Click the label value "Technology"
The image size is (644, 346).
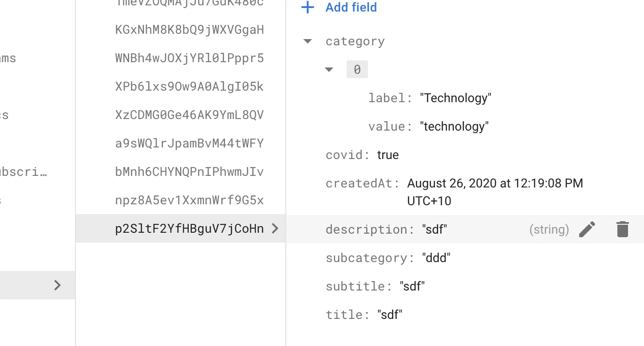pyautogui.click(x=455, y=98)
